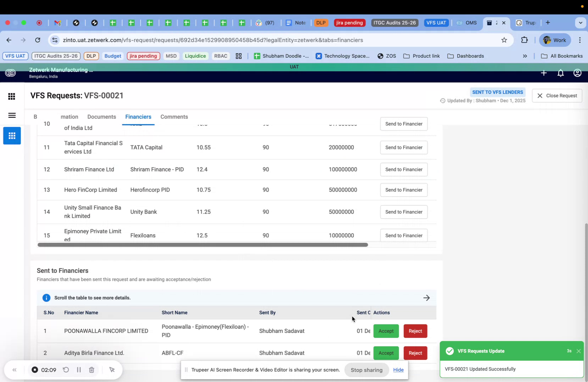Delete the current recording

91,370
